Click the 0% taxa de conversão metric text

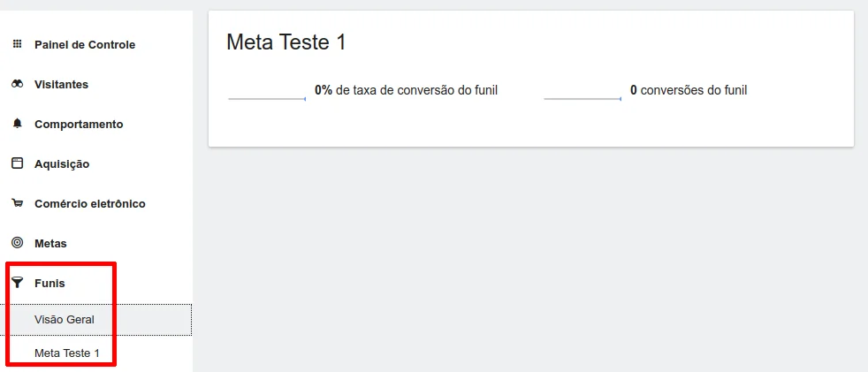click(406, 90)
